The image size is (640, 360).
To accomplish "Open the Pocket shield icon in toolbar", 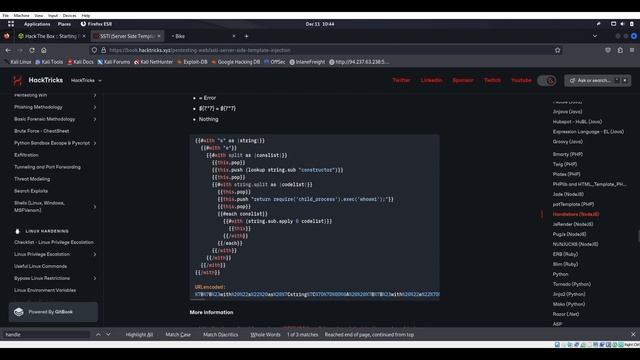I will (608, 50).
